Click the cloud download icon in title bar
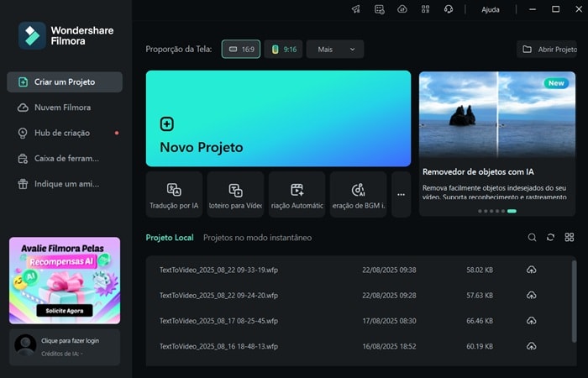The image size is (588, 378). click(x=402, y=9)
